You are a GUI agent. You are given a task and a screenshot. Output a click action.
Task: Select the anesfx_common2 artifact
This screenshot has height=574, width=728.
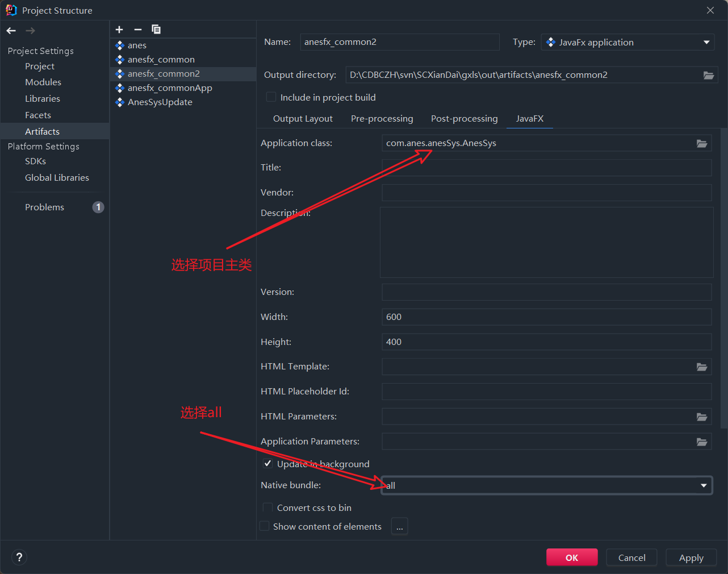182,74
